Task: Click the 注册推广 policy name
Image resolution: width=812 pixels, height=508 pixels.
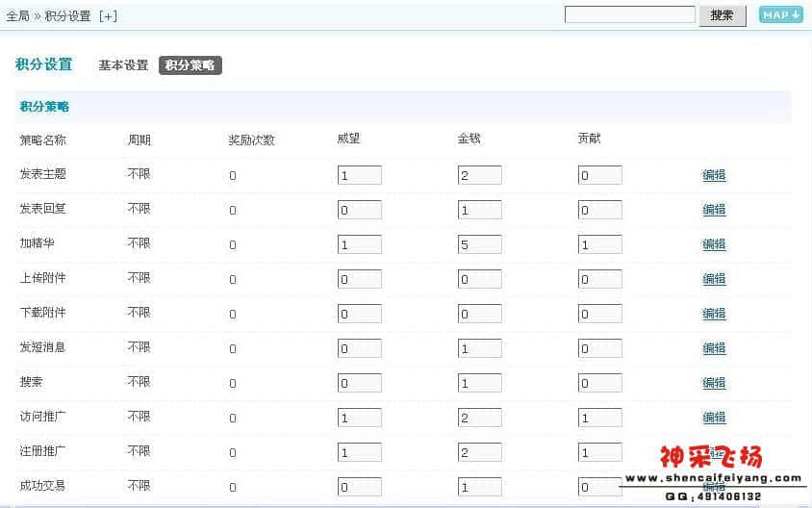Action: (x=43, y=451)
